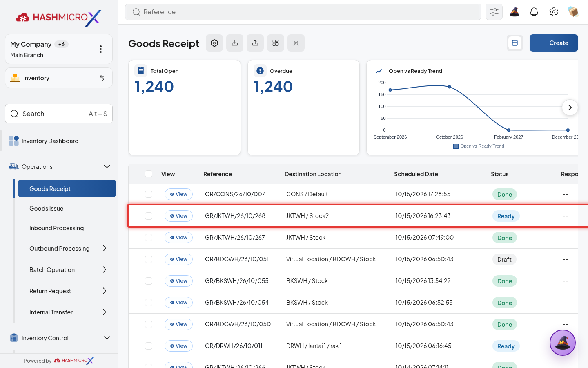Open the settings gear in the top bar
Screen dimensions: 588x368
pyautogui.click(x=554, y=12)
